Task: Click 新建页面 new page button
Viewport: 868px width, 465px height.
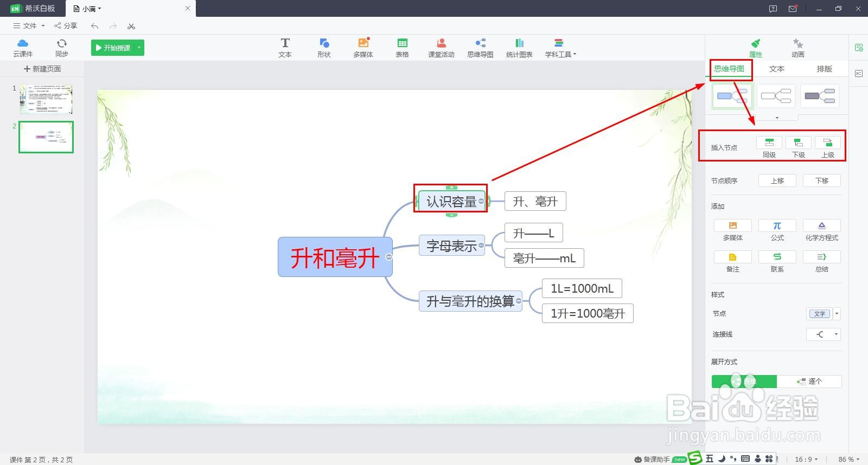Action: click(42, 69)
